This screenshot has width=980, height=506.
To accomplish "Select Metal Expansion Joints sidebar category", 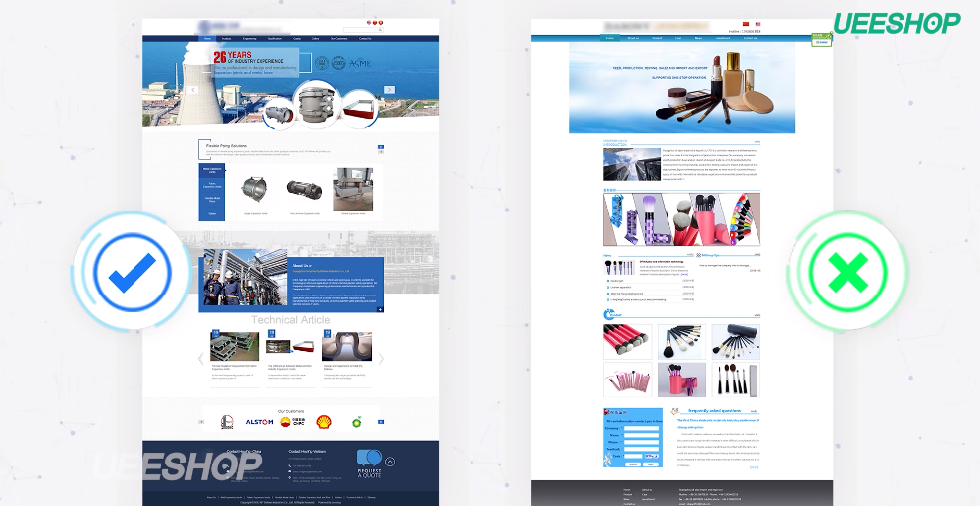I will (212, 170).
